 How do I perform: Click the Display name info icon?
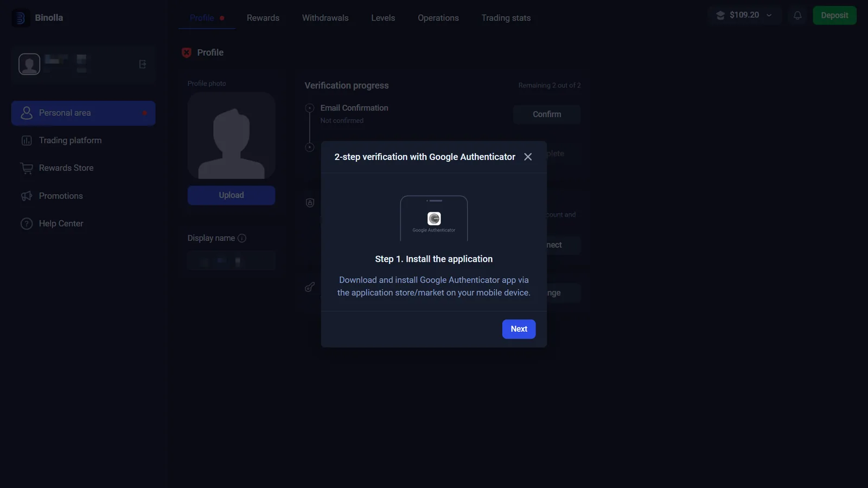click(242, 238)
